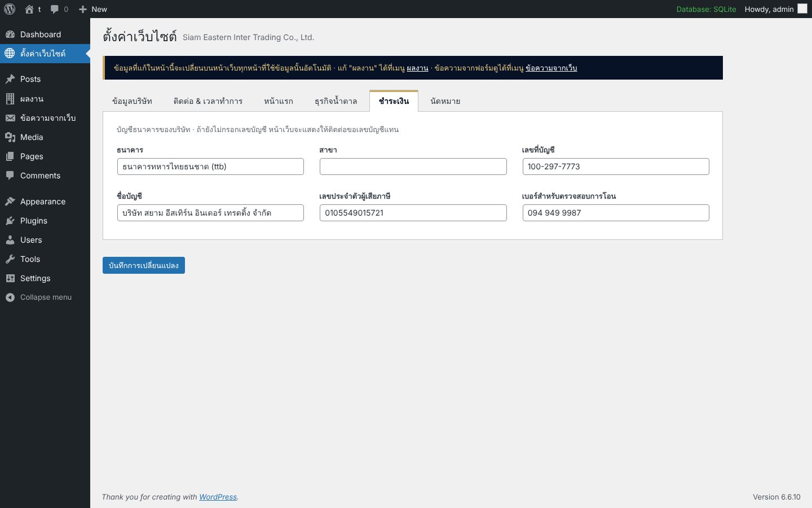Follow the ผลงาน link in notice banner
Screen dimensions: 812x508
(417, 68)
